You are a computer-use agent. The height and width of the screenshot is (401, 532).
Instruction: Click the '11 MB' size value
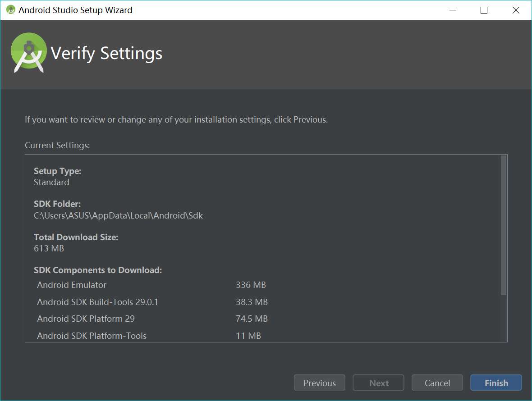tap(248, 336)
